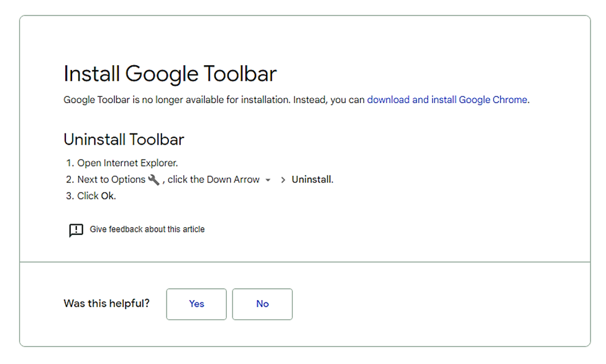Click the No helpful button

click(x=262, y=304)
